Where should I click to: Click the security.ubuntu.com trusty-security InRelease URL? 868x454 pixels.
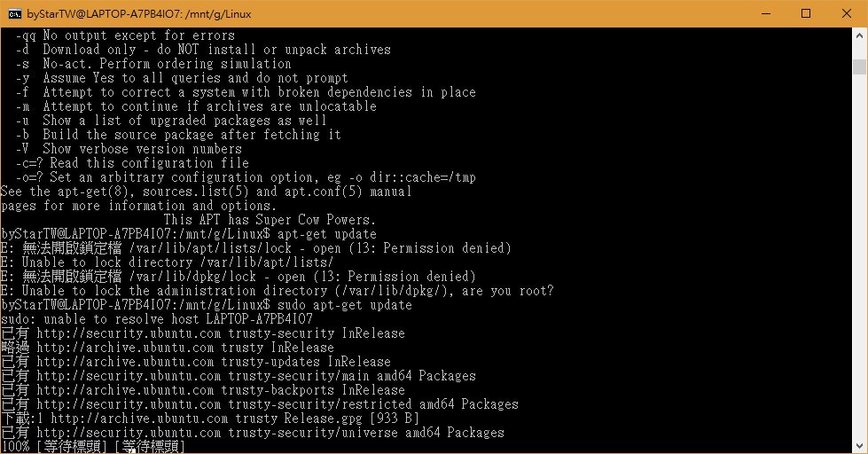220,333
